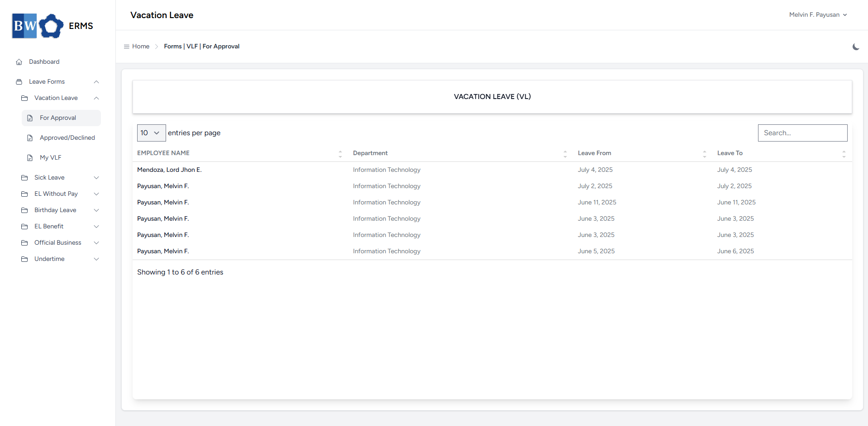Select Sick Leave menu label
868x426 pixels.
(x=49, y=178)
